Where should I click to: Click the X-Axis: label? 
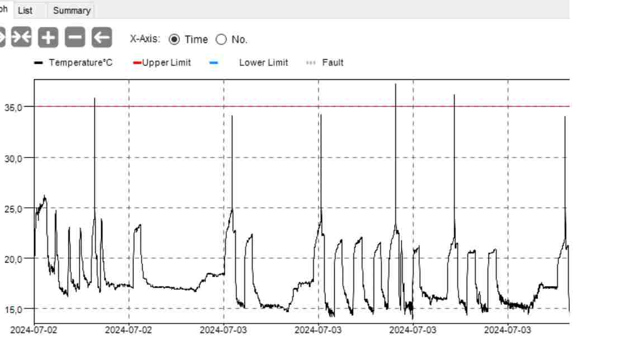(x=145, y=39)
